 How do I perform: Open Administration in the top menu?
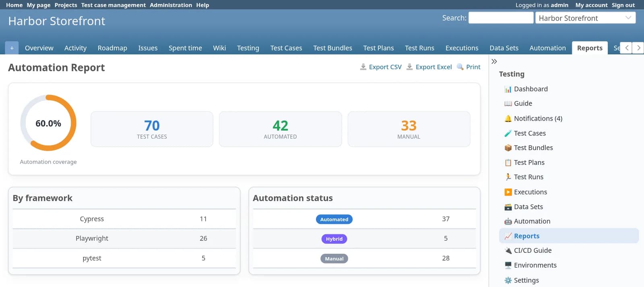tap(171, 5)
